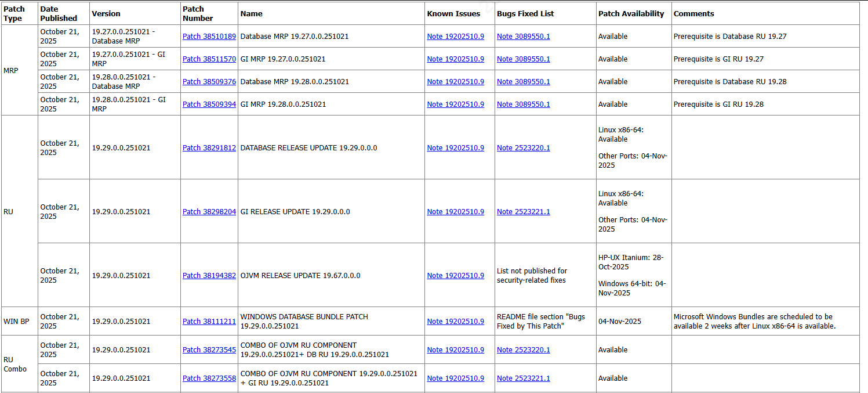The width and height of the screenshot is (868, 393).
Task: Open Known Issues note in Patch 38273545 row
Action: [x=456, y=350]
